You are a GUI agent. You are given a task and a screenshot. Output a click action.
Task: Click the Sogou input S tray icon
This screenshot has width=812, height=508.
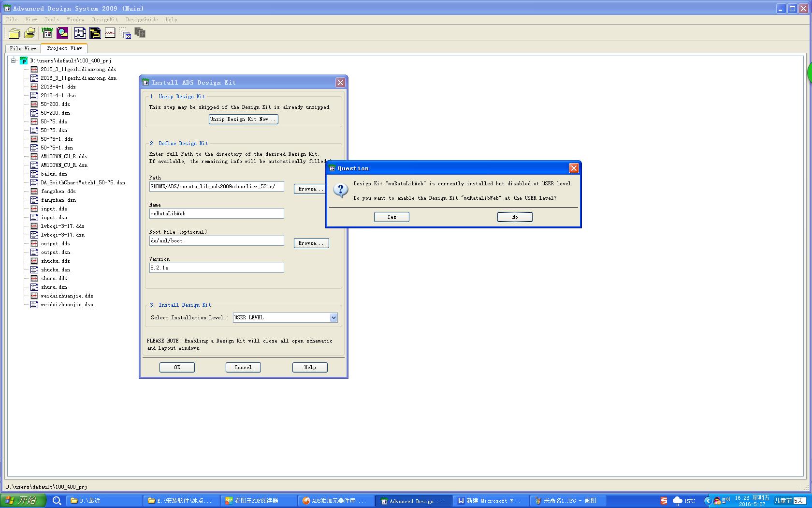coord(664,501)
